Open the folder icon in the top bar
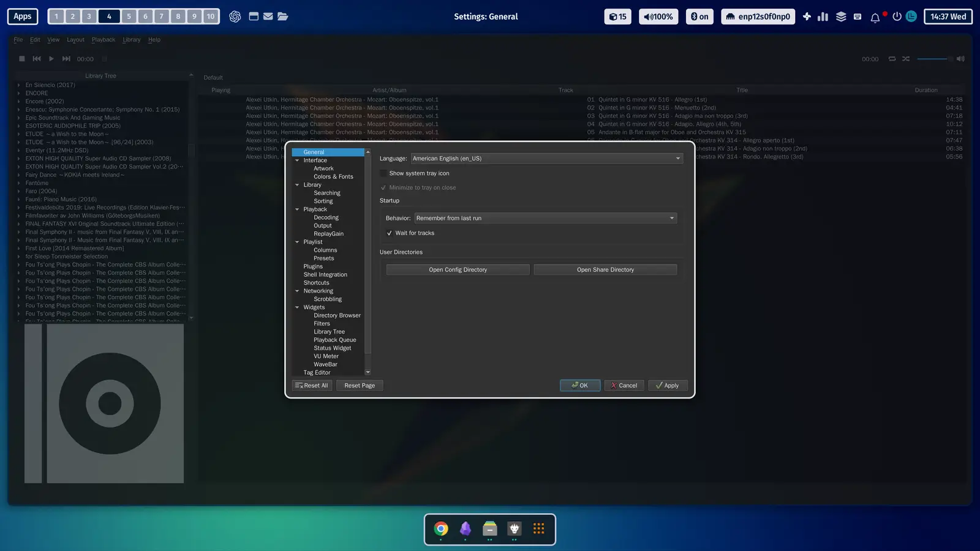 point(282,17)
